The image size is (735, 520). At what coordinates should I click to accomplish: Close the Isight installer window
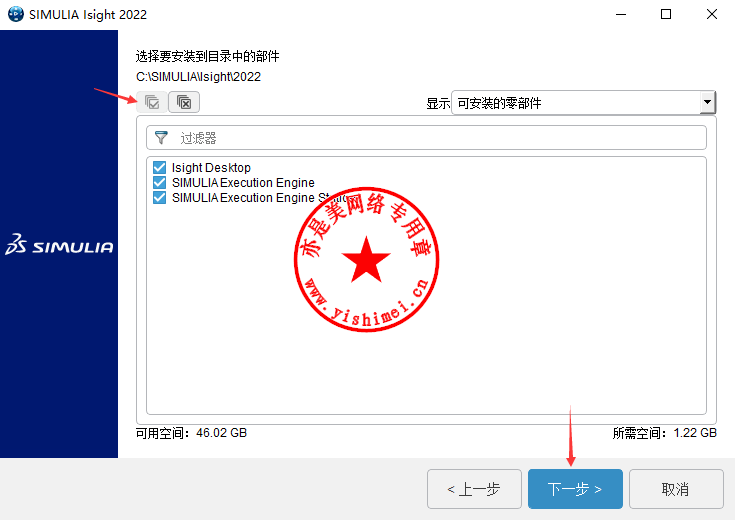(712, 14)
